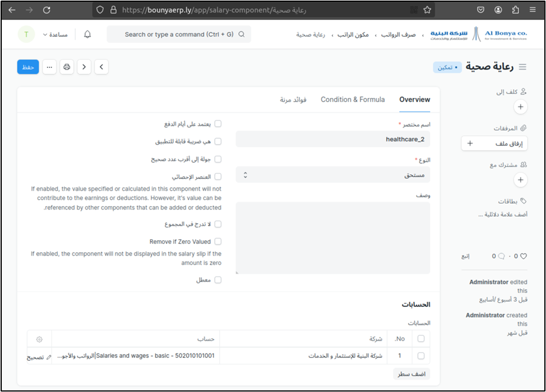Switch to the Condition & Formula tab

(352, 100)
